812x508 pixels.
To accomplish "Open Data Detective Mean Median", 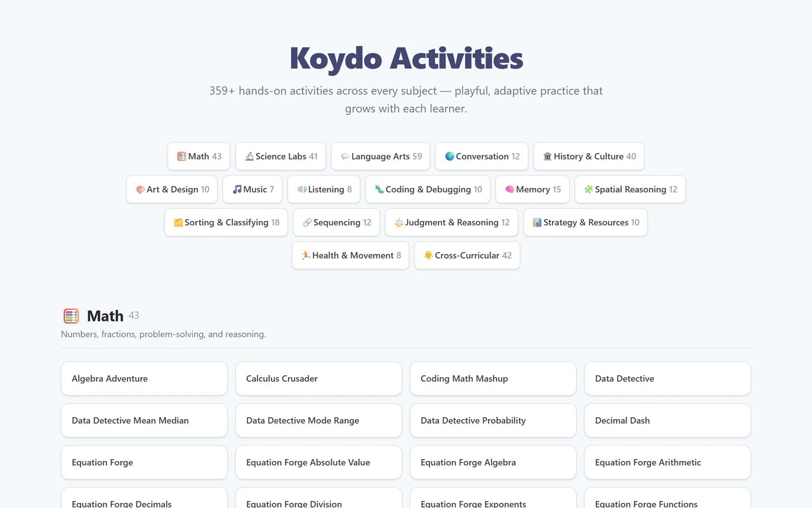I will (144, 420).
